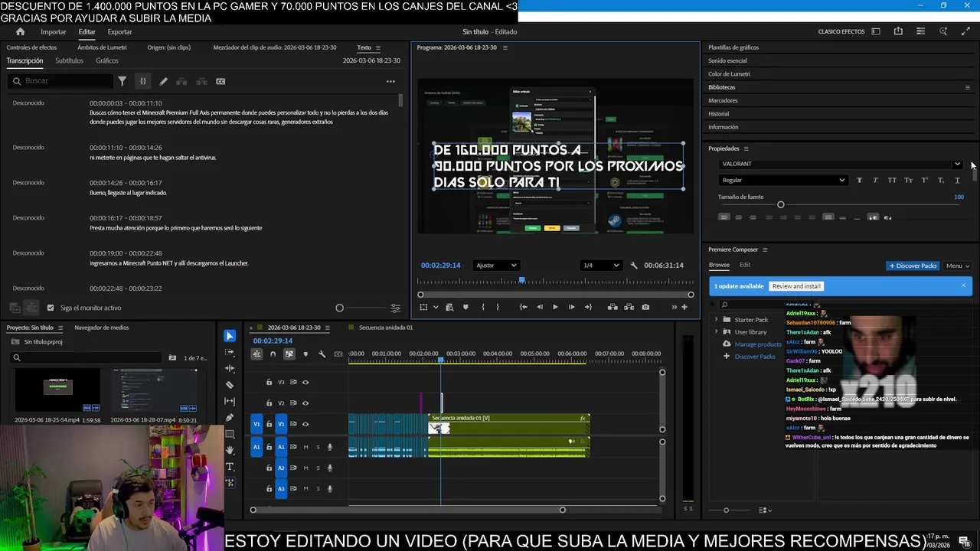Click the Home icon in top bar
Image resolution: width=980 pixels, height=551 pixels.
tap(21, 31)
